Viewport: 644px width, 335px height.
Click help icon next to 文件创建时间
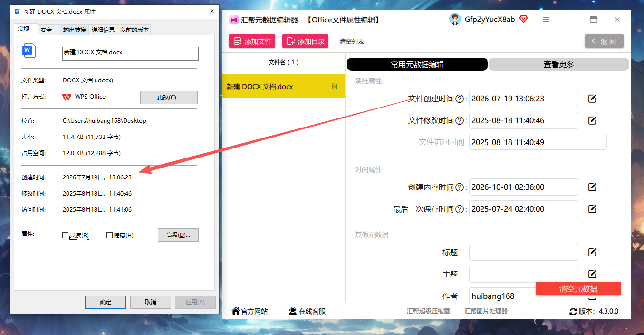(x=460, y=99)
